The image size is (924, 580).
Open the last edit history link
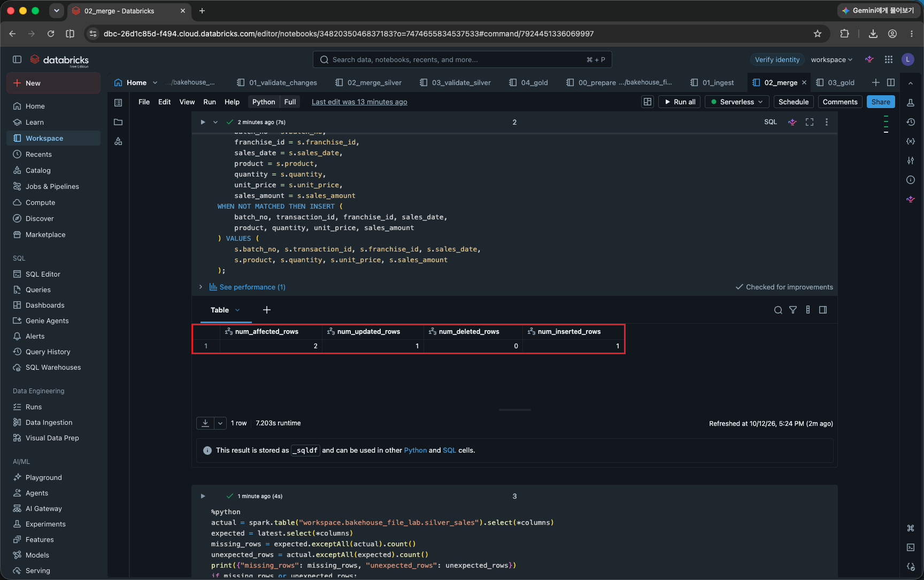(359, 102)
